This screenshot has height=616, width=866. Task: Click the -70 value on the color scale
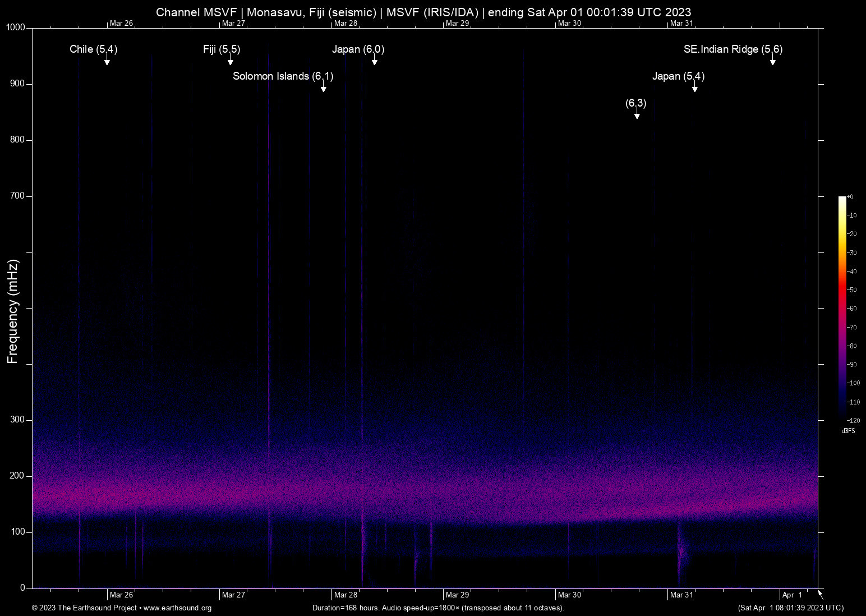pyautogui.click(x=851, y=327)
